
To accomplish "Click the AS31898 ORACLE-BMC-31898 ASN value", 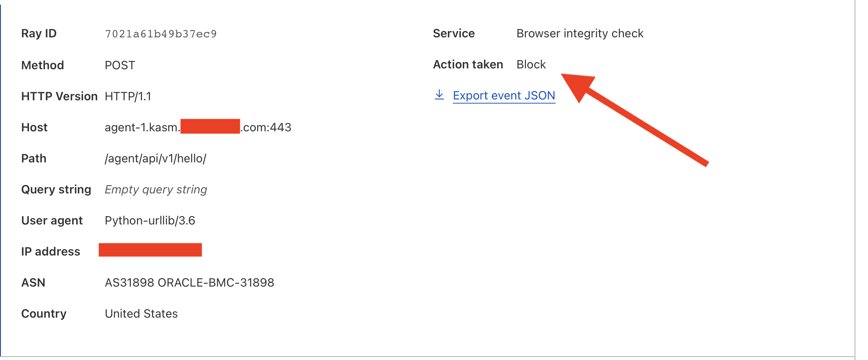I will 190,282.
